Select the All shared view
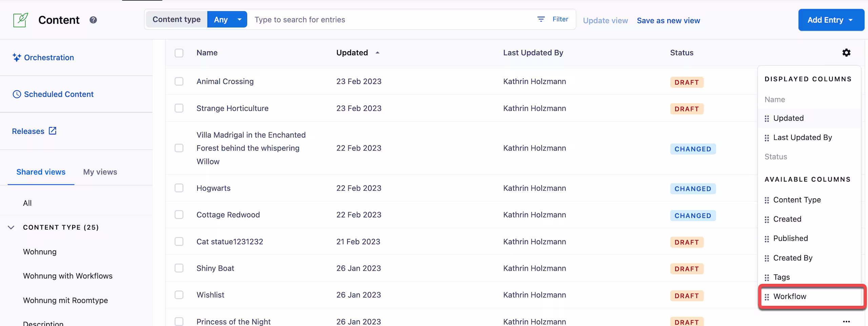The height and width of the screenshot is (326, 868). [x=27, y=203]
